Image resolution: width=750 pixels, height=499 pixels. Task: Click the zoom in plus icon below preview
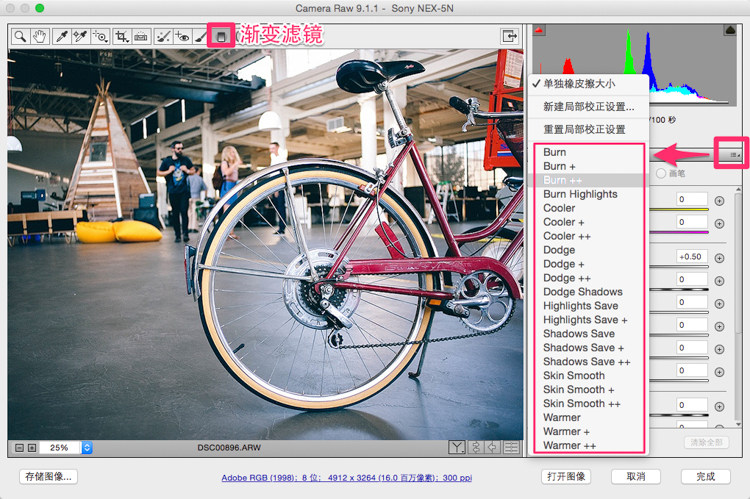click(x=32, y=448)
